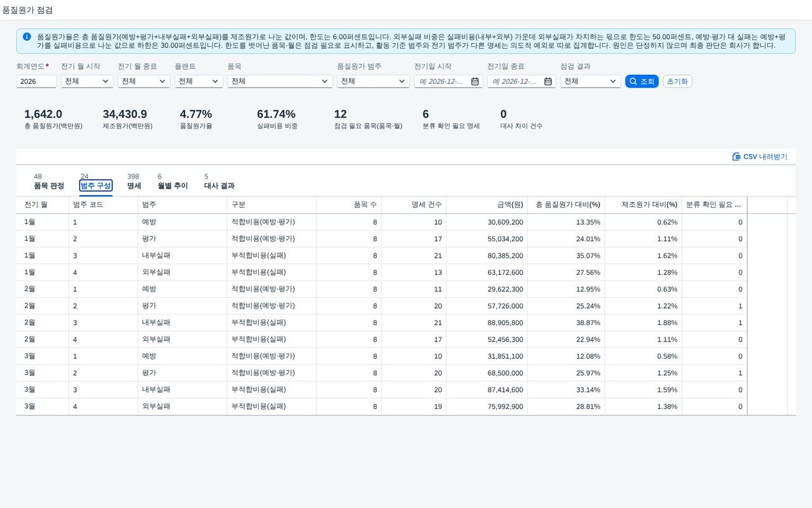Select the 범주 구성 tab
812x508 pixels.
(96, 185)
